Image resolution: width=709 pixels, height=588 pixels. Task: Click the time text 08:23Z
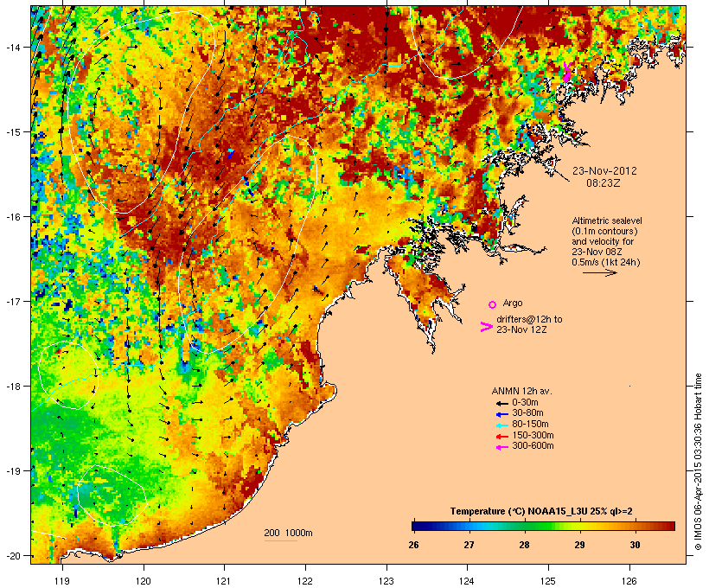(604, 183)
